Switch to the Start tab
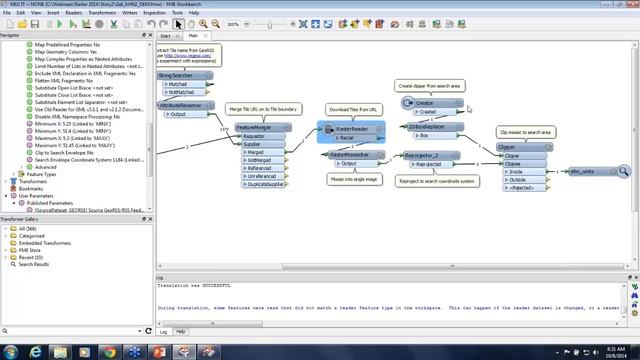Viewport: 640px width, 360px height. (165, 36)
